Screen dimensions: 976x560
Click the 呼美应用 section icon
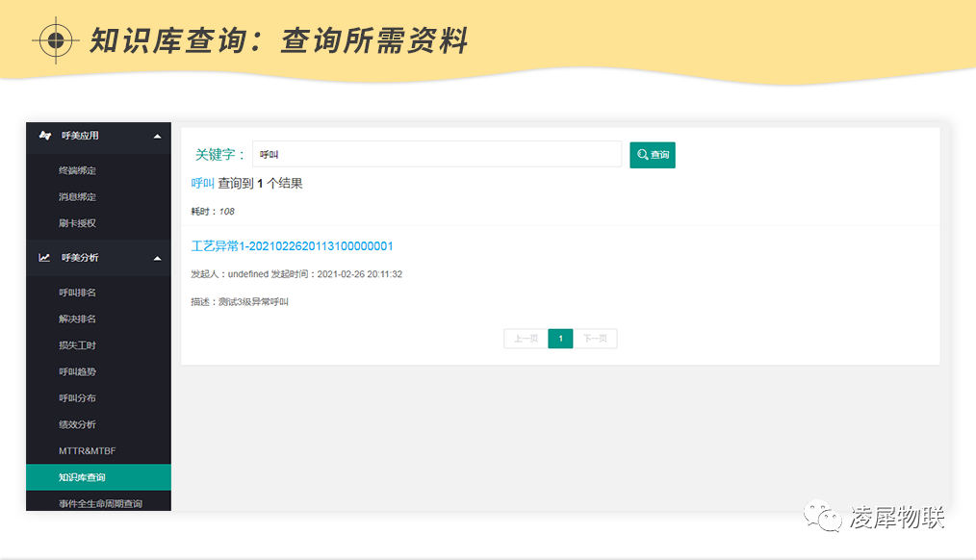44,136
